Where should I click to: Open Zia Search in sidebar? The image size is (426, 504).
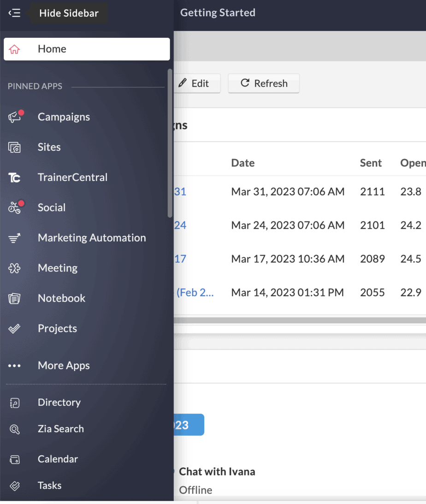point(61,429)
